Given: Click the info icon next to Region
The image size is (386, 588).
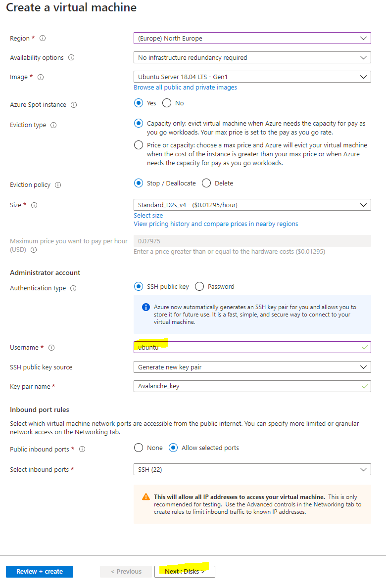Looking at the screenshot, I should (x=43, y=38).
